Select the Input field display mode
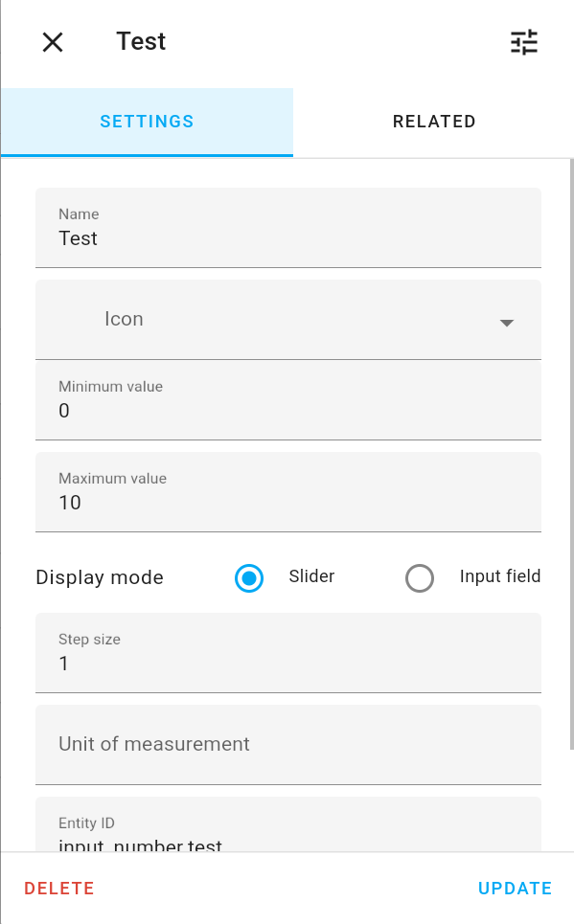Viewport: 574px width, 924px height. tap(419, 577)
